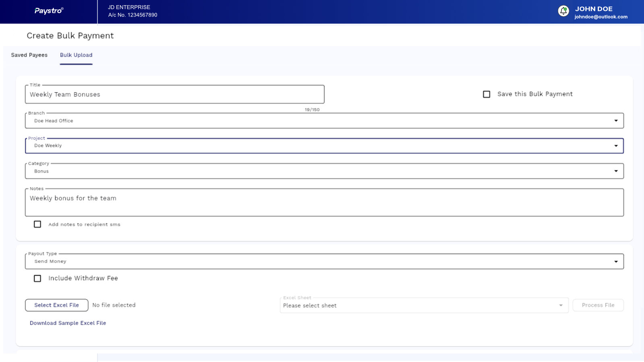The width and height of the screenshot is (644, 362).
Task: Click the Paystro logo
Action: point(49,11)
